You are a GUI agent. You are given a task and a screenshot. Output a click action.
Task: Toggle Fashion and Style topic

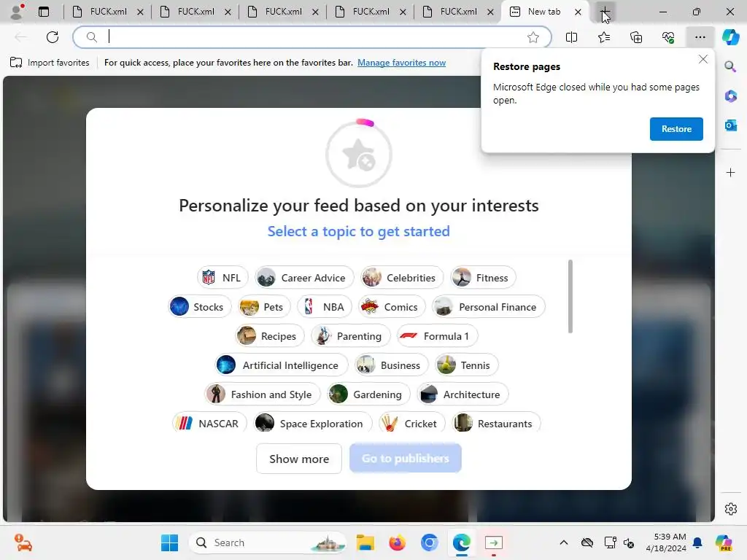262,394
